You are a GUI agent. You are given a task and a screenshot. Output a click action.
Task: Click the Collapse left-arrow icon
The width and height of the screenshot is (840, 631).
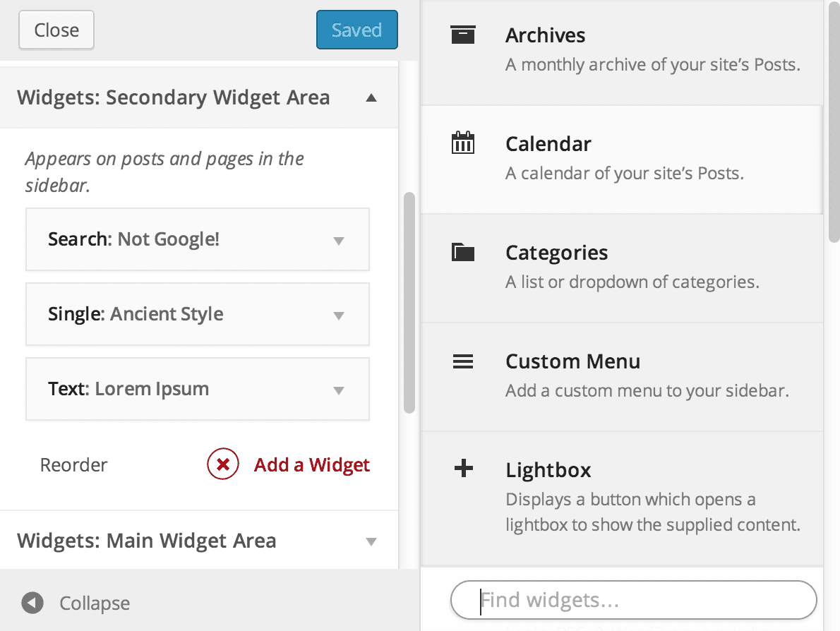pyautogui.click(x=32, y=603)
